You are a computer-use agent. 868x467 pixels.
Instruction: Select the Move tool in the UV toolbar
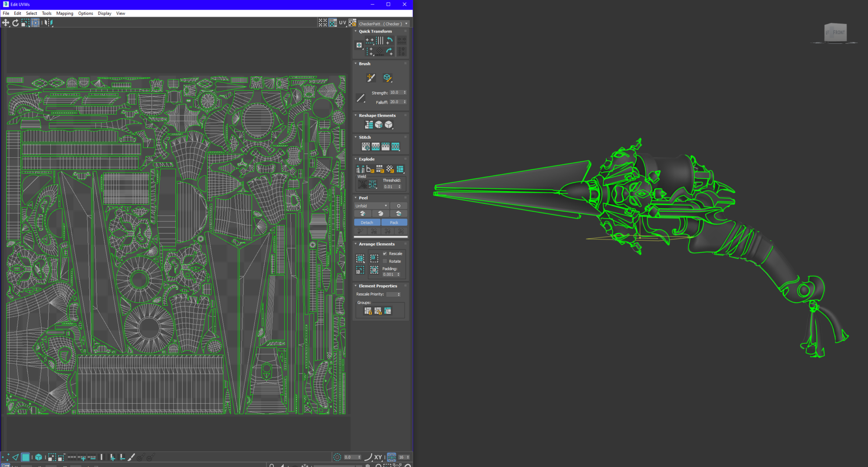6,23
